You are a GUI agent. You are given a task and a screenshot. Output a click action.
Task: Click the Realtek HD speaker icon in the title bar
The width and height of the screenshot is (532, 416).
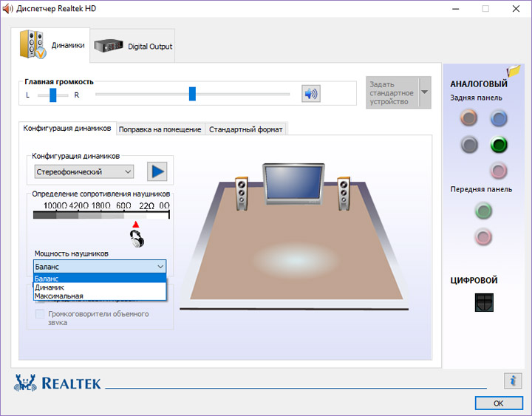coord(7,8)
